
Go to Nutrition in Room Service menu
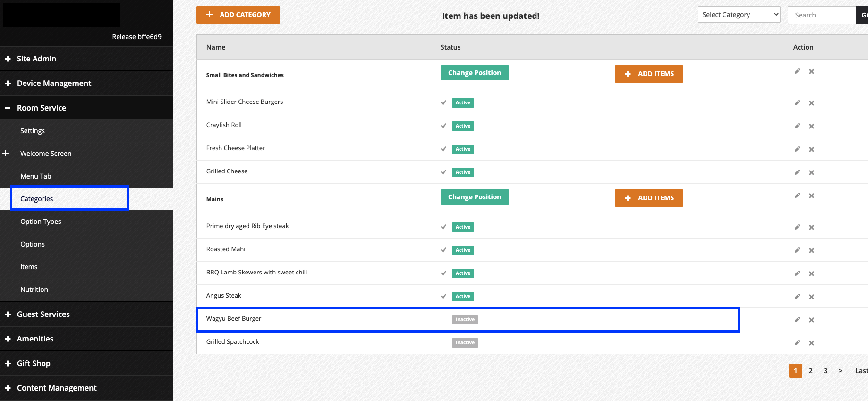(x=34, y=290)
